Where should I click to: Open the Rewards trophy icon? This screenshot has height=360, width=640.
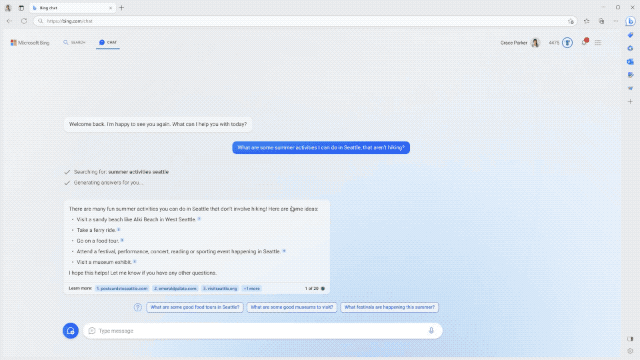567,42
